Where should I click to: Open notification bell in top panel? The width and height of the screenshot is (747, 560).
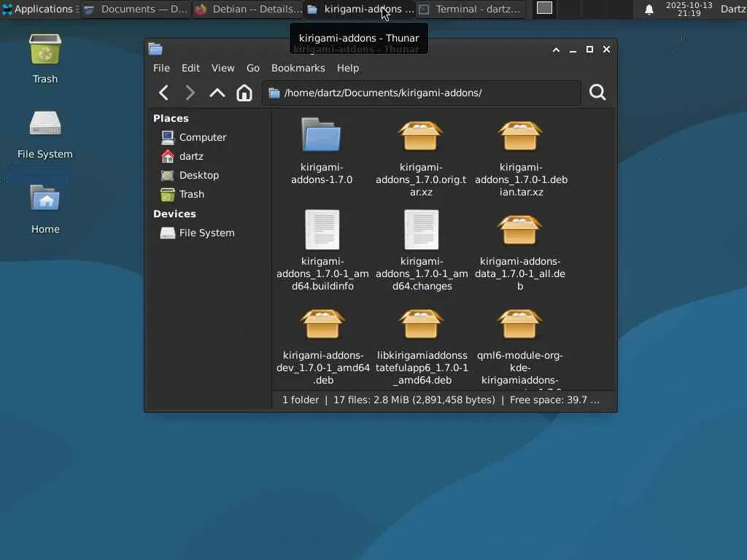[649, 9]
